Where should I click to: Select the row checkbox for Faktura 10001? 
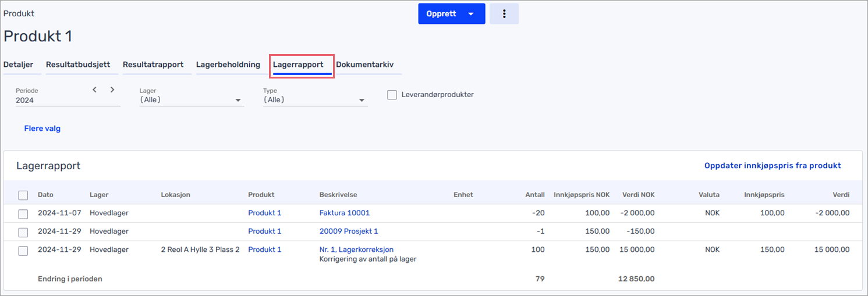click(23, 214)
